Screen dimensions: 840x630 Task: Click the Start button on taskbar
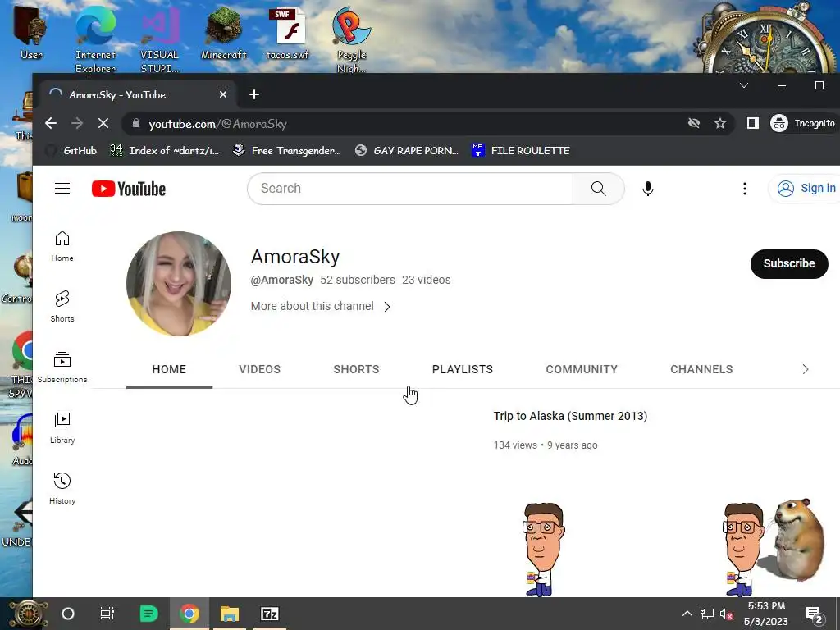28,614
